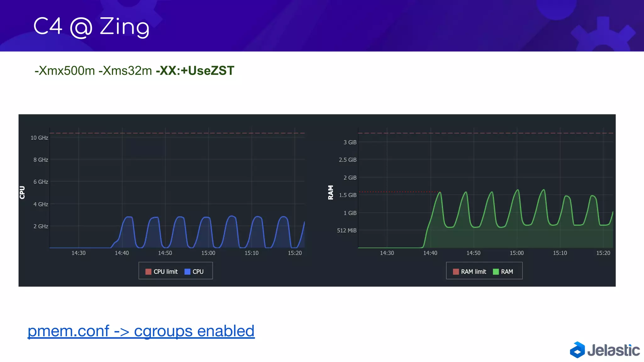Screen dimensions: 644x362
Task: Click the 2 GHz axis label
Action: pyautogui.click(x=41, y=227)
